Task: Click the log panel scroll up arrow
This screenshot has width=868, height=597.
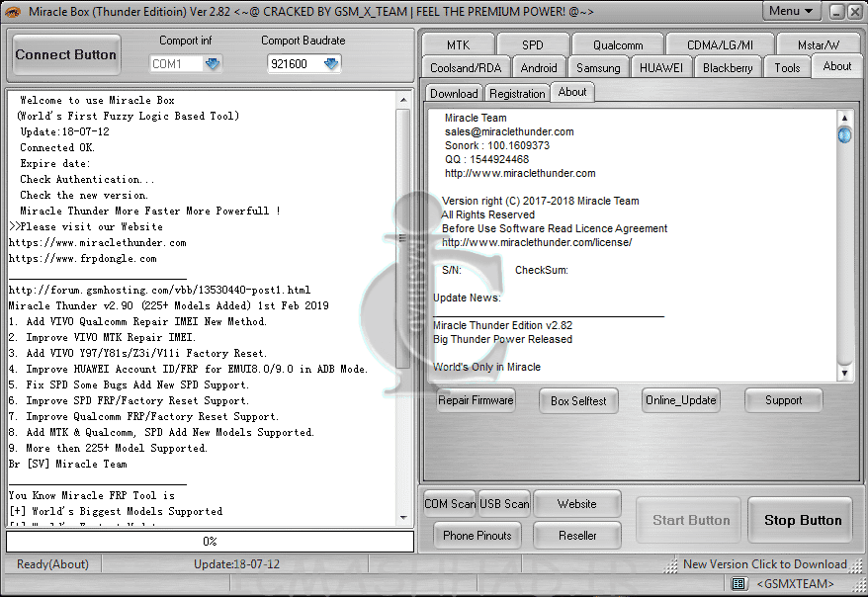Action: tap(403, 100)
